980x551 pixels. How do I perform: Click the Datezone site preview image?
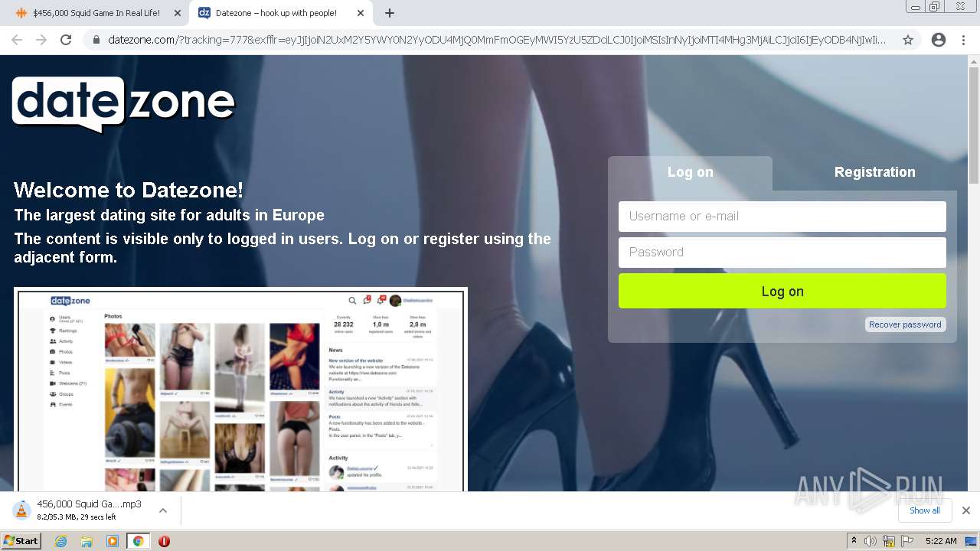click(x=240, y=390)
